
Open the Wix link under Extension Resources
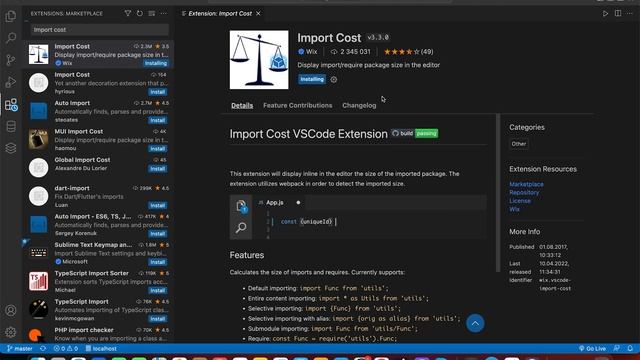tap(514, 209)
